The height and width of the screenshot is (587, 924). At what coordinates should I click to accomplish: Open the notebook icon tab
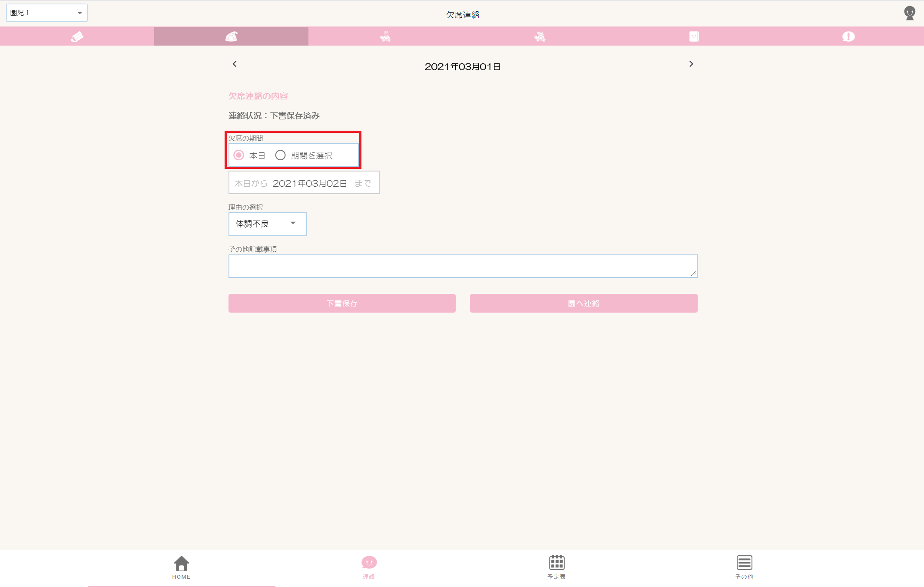pos(694,36)
